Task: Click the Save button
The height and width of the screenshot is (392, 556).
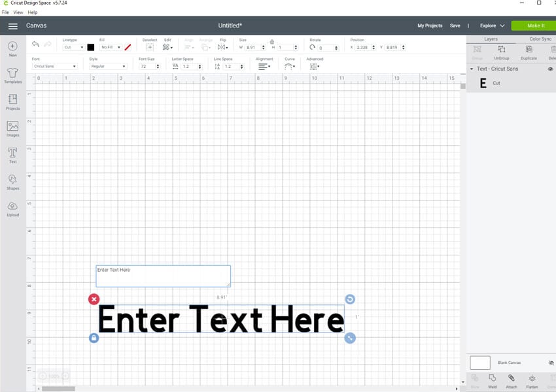Action: tap(455, 26)
